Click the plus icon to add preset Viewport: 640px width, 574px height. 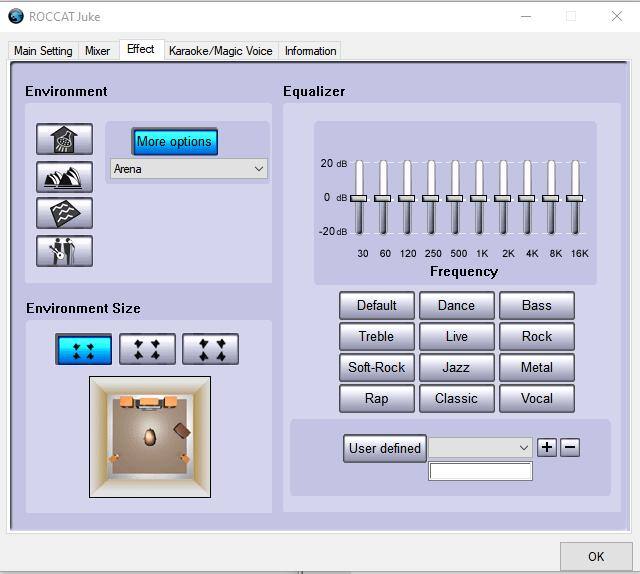(x=547, y=447)
